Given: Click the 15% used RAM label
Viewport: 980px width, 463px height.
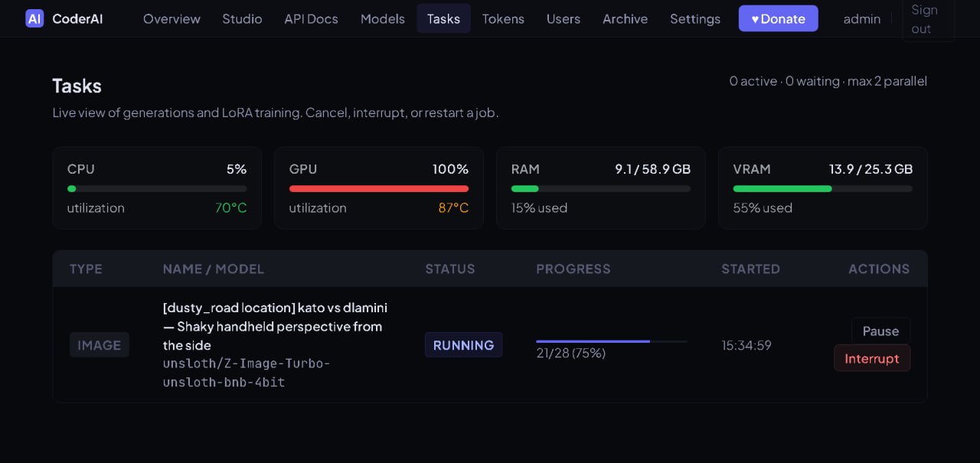Looking at the screenshot, I should (x=540, y=208).
